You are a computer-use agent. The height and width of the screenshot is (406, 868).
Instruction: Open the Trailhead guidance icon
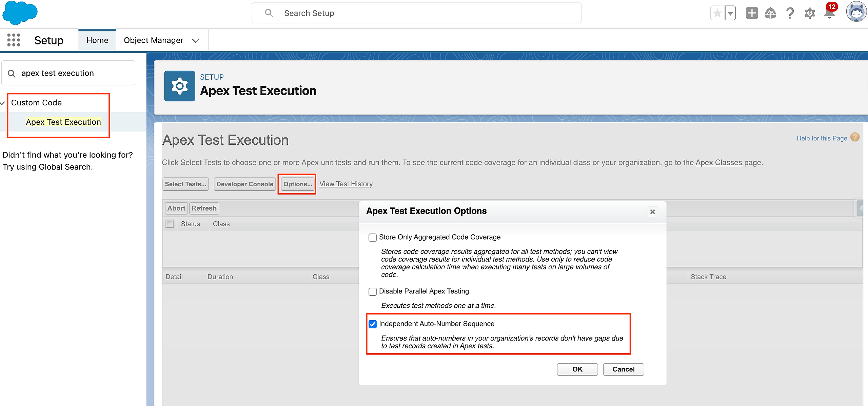click(x=770, y=13)
